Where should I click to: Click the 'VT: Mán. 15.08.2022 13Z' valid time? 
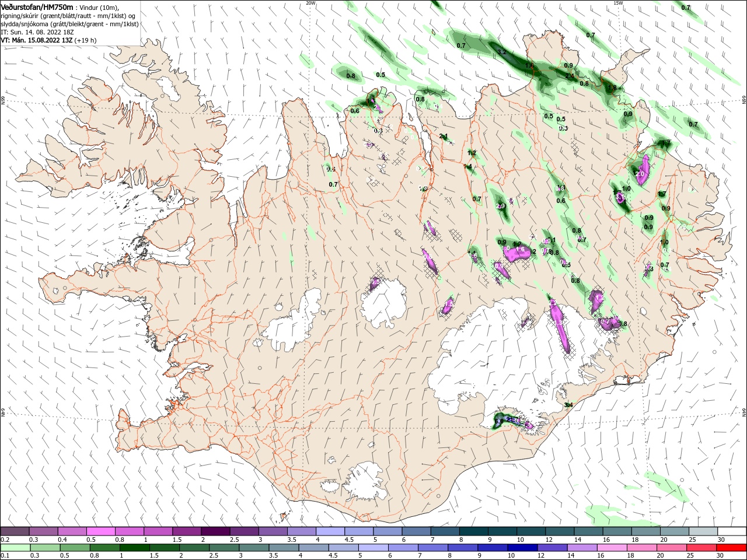[36, 40]
